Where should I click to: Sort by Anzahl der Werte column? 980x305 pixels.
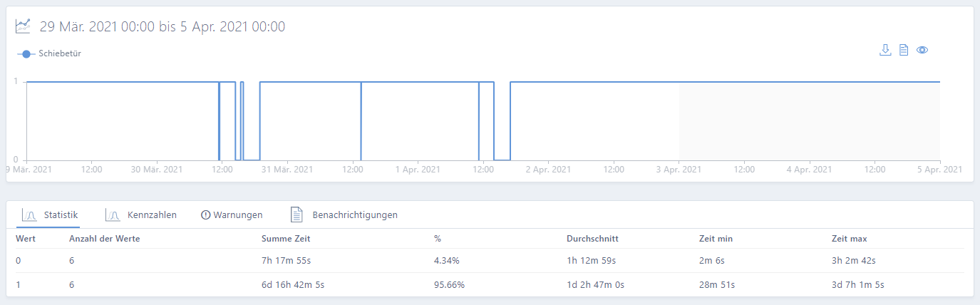pos(104,238)
